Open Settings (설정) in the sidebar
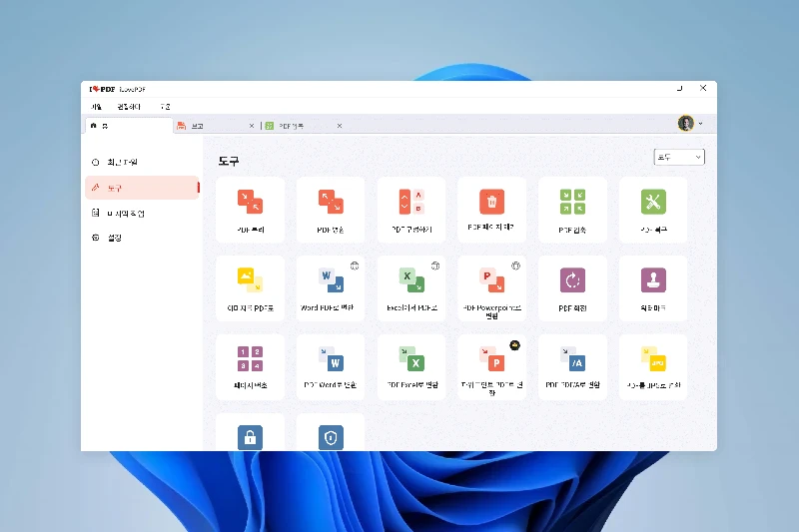799x532 pixels. tap(142, 238)
